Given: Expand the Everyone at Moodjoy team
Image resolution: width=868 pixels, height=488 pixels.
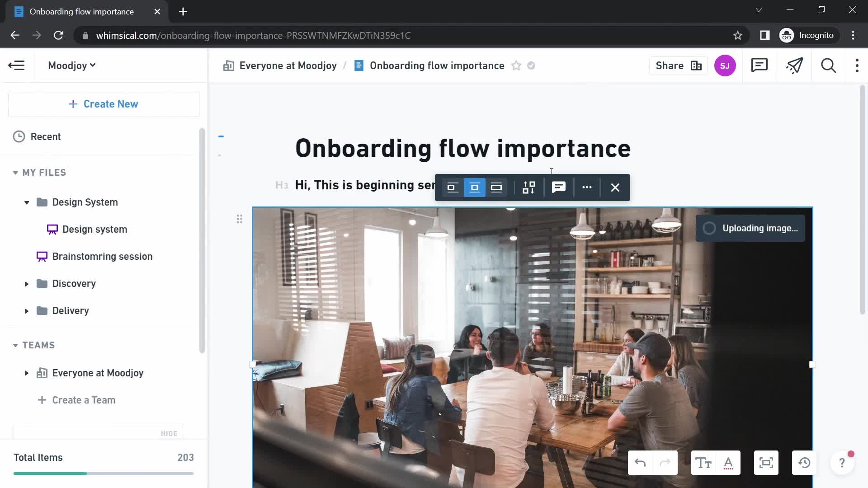Looking at the screenshot, I should pyautogui.click(x=26, y=373).
